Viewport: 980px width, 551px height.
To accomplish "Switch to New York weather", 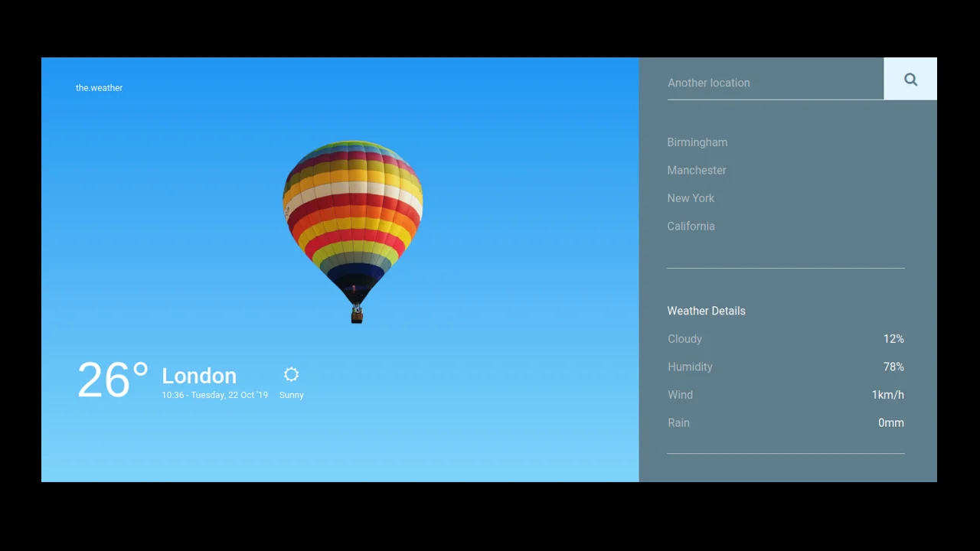I will click(691, 198).
